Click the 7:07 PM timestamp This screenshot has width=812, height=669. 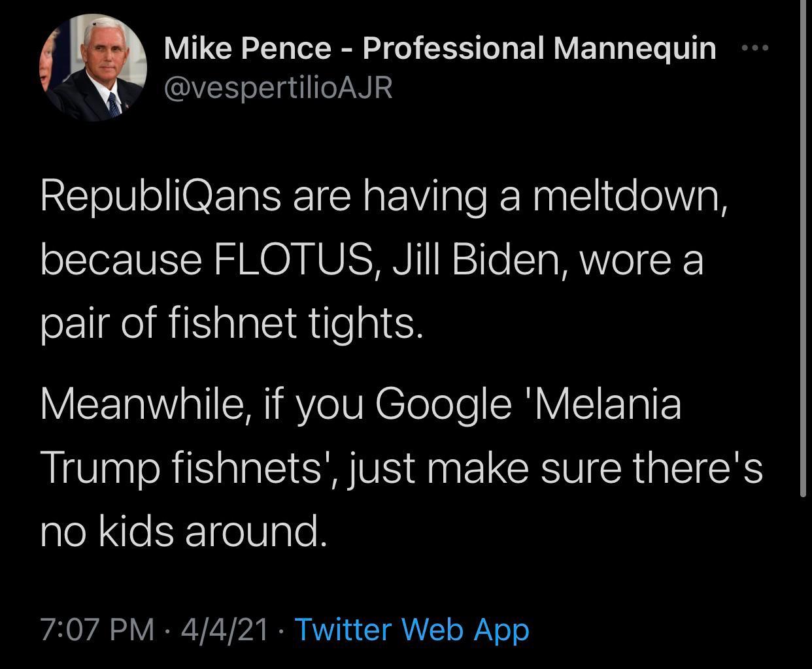click(x=97, y=629)
